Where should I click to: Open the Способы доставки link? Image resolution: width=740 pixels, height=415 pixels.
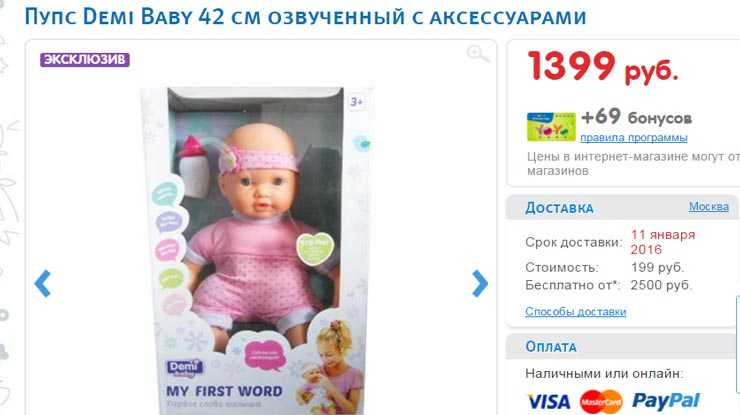(575, 312)
